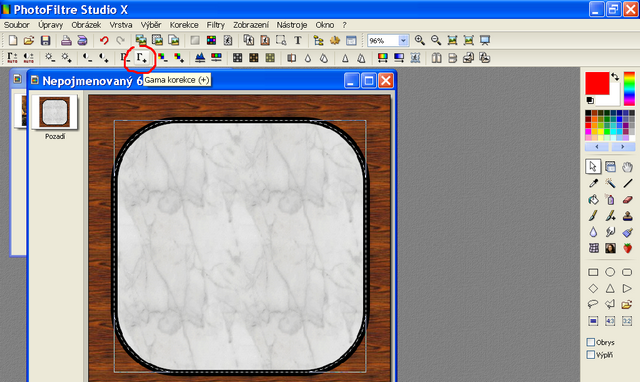Zoom in with magnifier plus icon
640x382 pixels.
[x=419, y=40]
